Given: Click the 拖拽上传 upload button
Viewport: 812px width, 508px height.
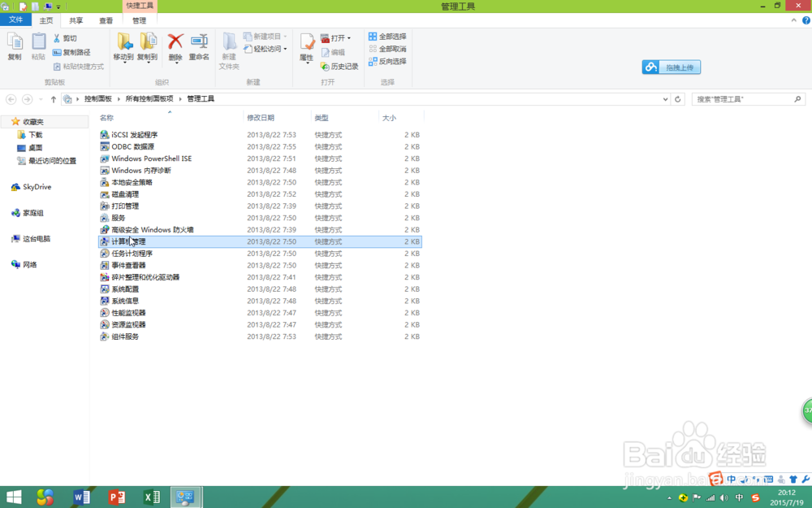Looking at the screenshot, I should 672,67.
